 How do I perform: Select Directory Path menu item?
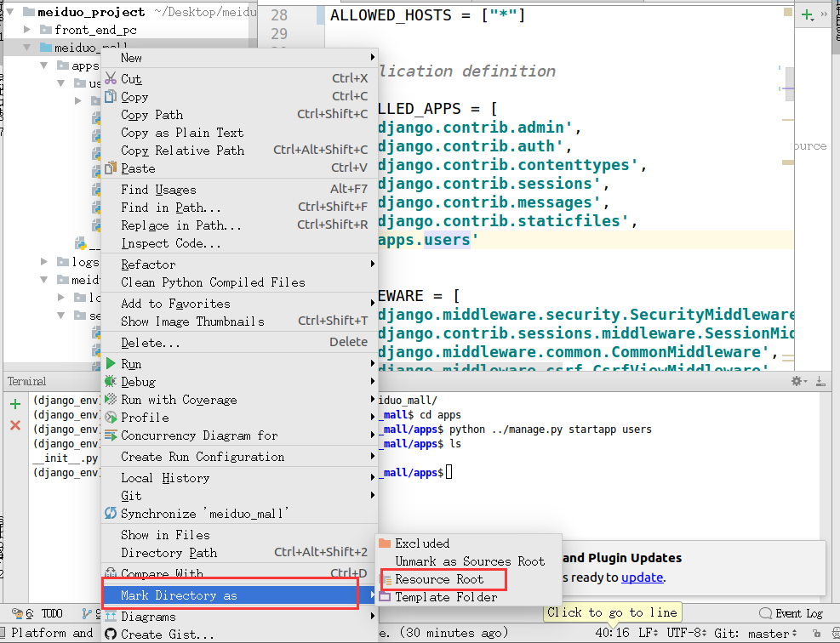coord(239,552)
